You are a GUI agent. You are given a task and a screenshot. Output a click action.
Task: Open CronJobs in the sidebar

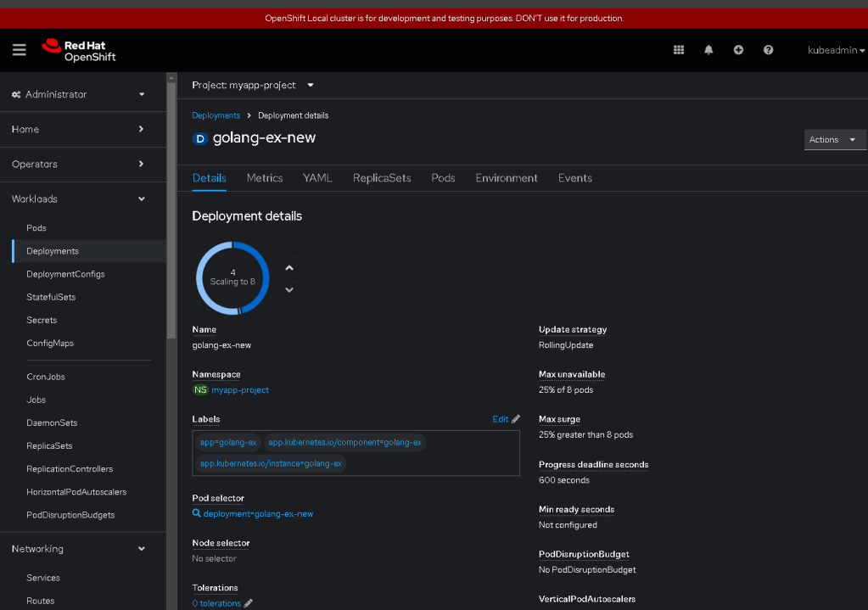click(45, 377)
